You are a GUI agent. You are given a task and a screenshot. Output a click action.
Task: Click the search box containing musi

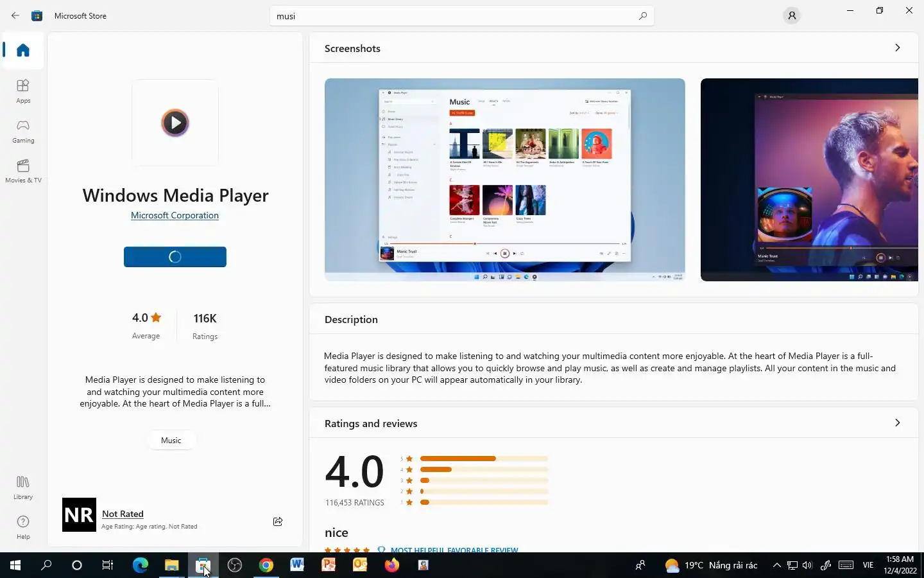pyautogui.click(x=462, y=16)
